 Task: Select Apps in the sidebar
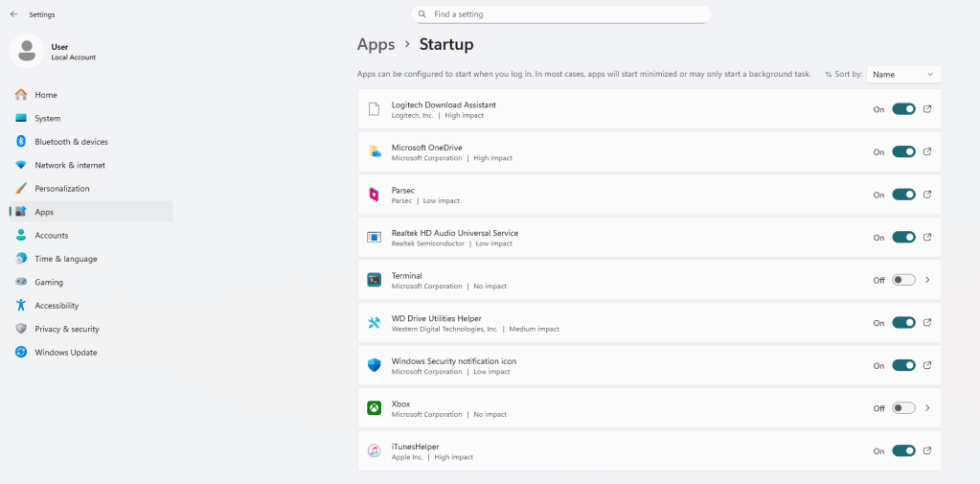[x=91, y=212]
